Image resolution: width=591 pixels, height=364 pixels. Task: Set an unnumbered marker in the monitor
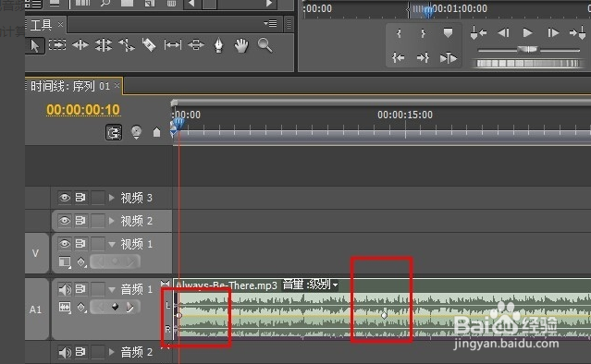point(448,33)
